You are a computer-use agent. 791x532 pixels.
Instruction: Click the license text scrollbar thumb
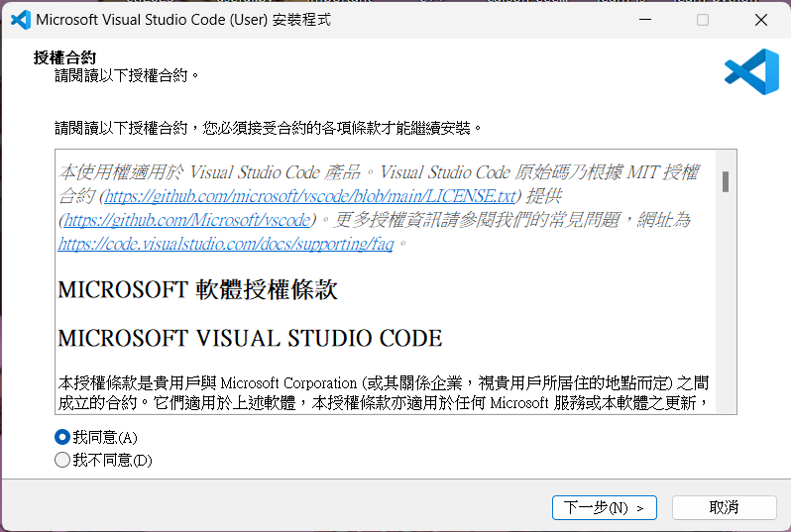(x=726, y=181)
